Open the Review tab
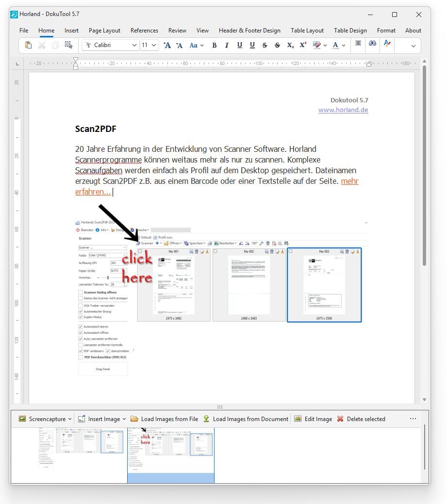 point(177,31)
